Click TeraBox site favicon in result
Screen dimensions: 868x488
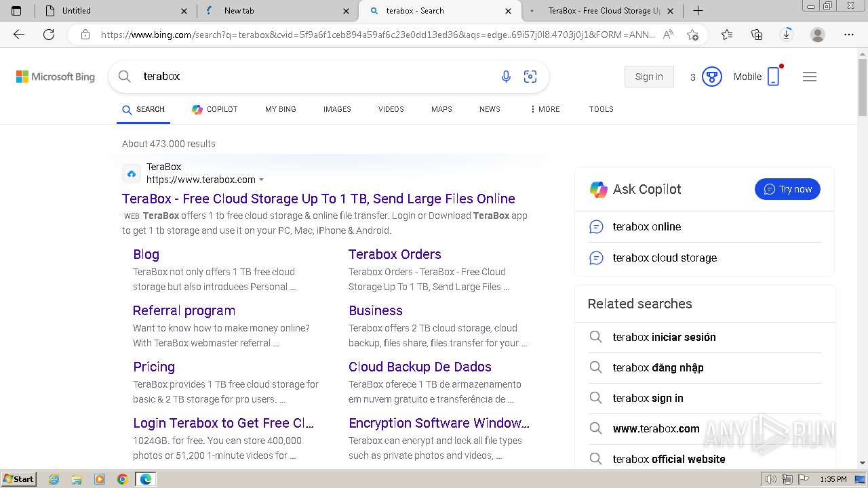(132, 174)
